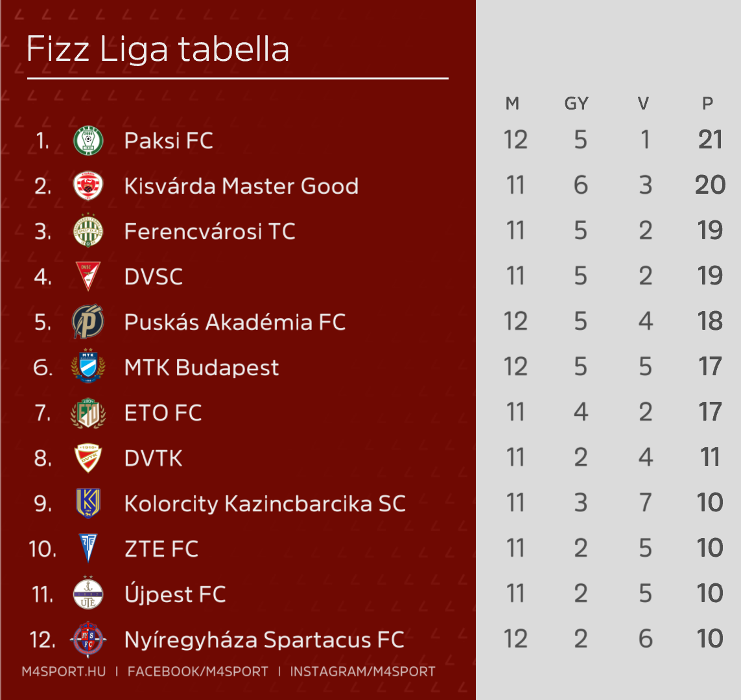Click the Kolorcity Kazincbarcika SC badge
This screenshot has width=741, height=700.
pos(88,504)
